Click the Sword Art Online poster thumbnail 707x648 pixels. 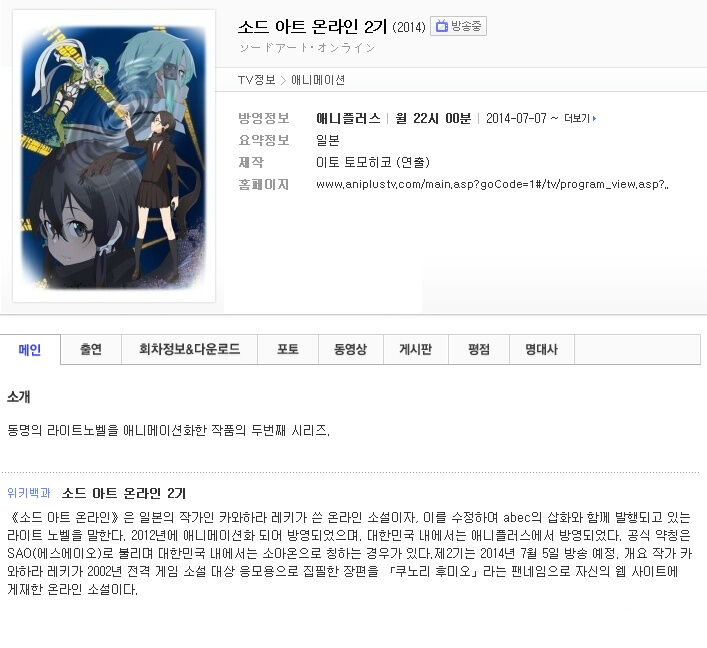pyautogui.click(x=114, y=156)
